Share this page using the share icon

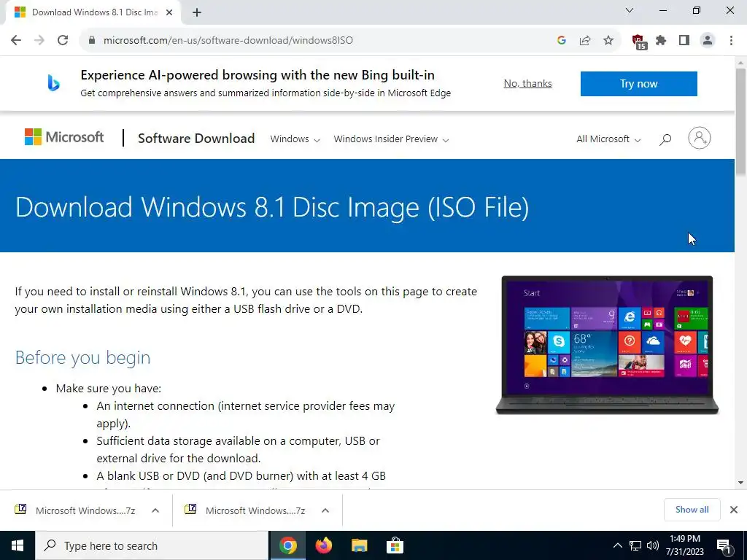585,40
